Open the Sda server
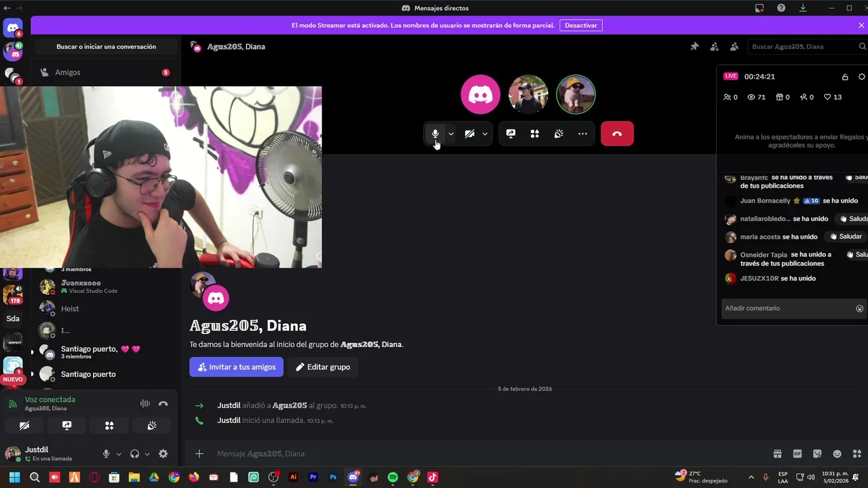The width and height of the screenshot is (868, 488). (x=13, y=319)
